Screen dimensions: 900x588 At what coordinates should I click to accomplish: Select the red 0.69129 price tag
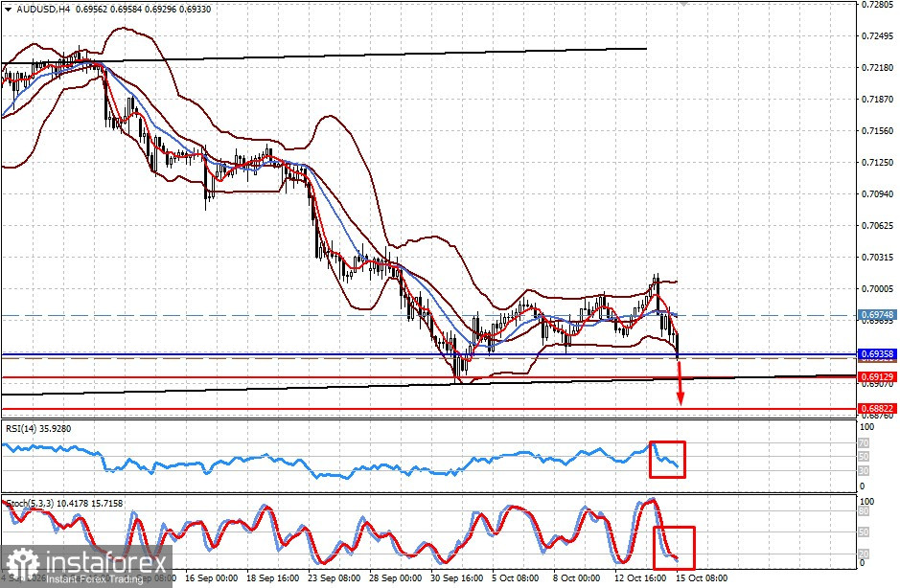click(877, 377)
